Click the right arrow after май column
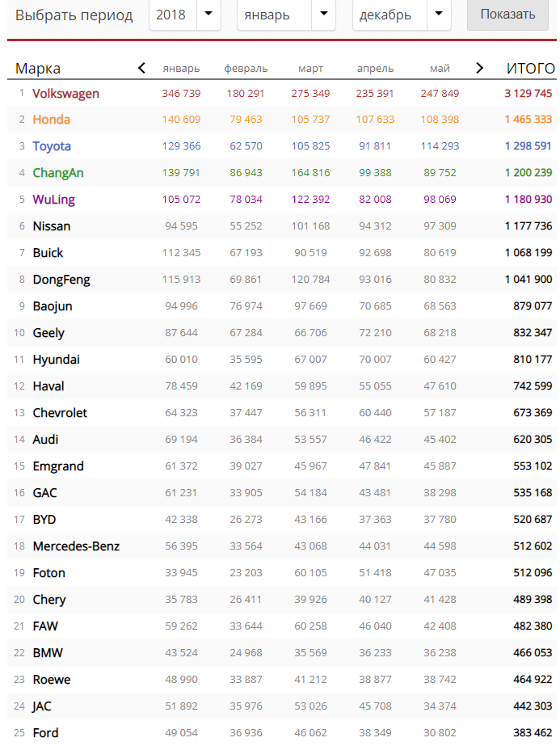This screenshot has width=560, height=746. coord(479,68)
